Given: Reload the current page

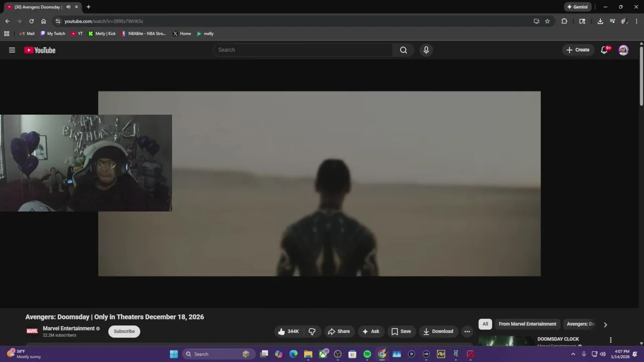Looking at the screenshot, I should click(x=31, y=21).
